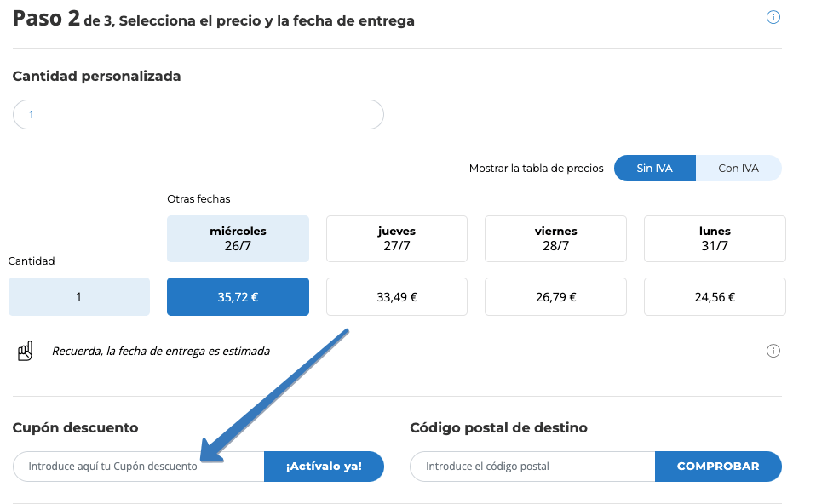Pick the 26,79 € price cell
The height and width of the screenshot is (504, 816).
coord(555,296)
